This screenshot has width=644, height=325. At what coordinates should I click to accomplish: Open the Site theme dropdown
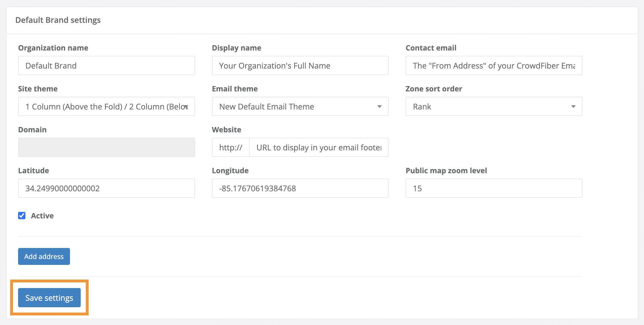[x=102, y=106]
